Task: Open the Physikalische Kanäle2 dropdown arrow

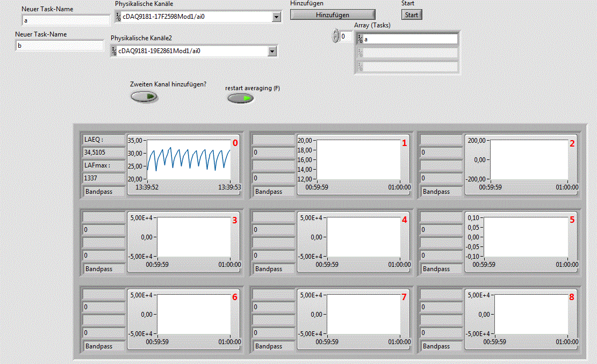Action: pos(272,52)
